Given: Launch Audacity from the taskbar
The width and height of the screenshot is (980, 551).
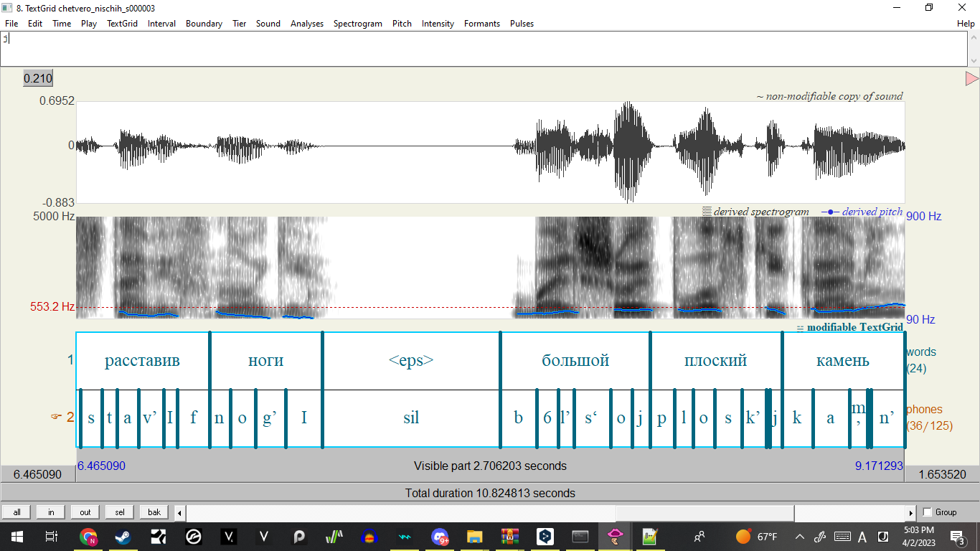Looking at the screenshot, I should click(368, 538).
